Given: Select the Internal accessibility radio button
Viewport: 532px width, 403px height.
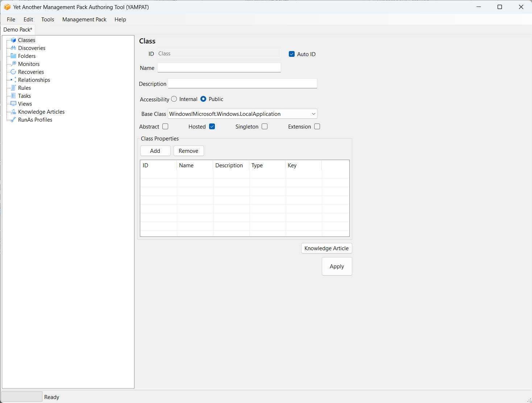Looking at the screenshot, I should pos(174,99).
